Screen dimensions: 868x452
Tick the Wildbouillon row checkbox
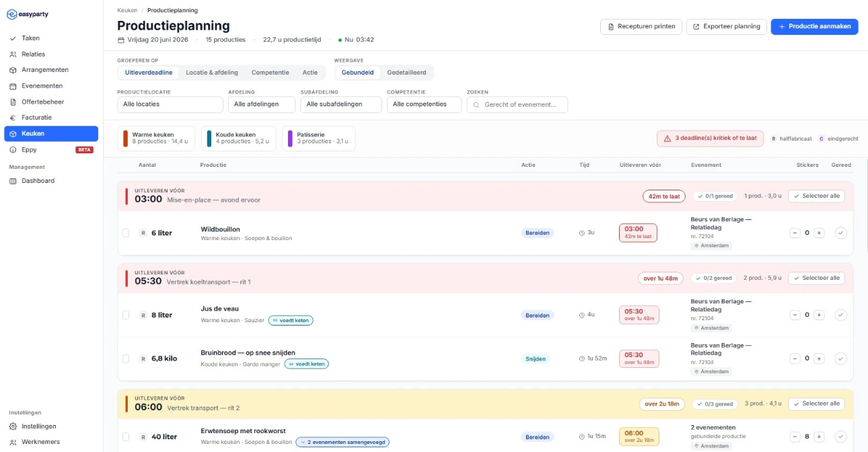126,233
